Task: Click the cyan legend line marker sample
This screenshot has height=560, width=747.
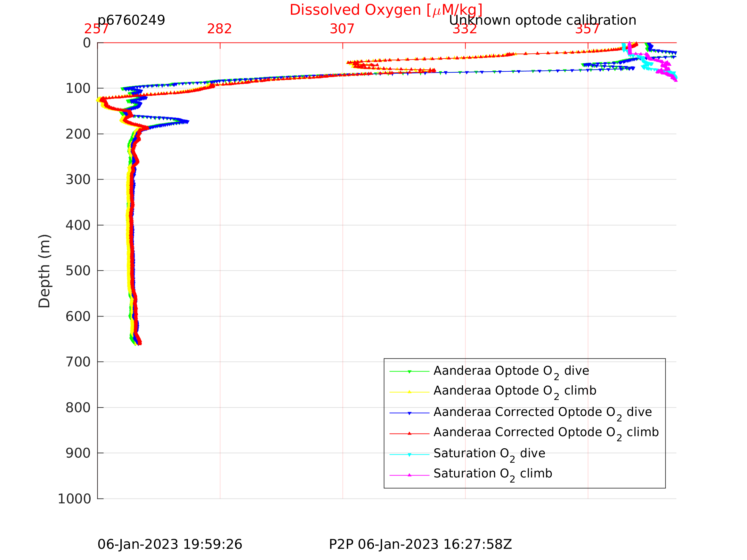Action: tap(409, 455)
